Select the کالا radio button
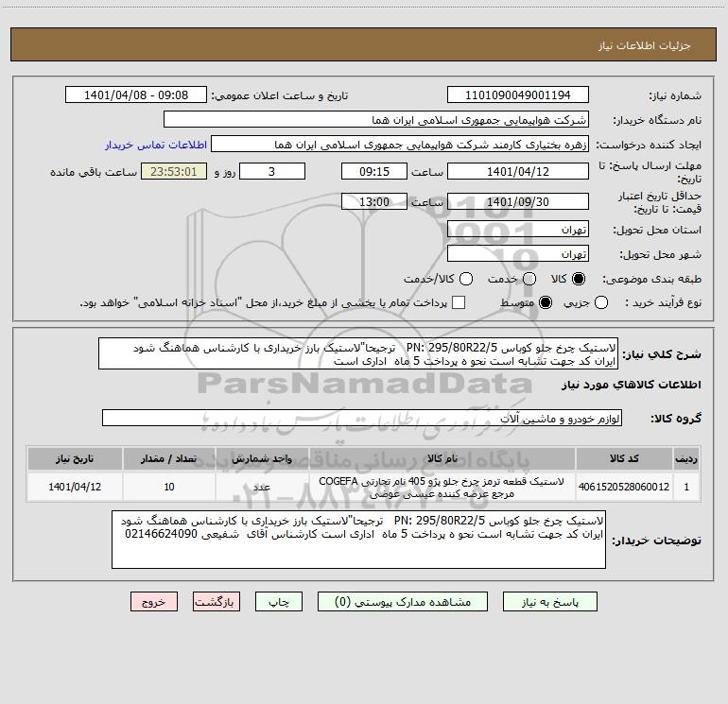The image size is (728, 704). (x=579, y=279)
